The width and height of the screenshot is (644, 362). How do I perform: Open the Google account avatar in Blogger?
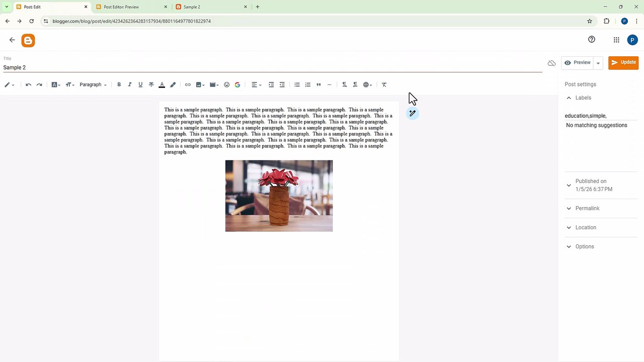click(x=632, y=40)
